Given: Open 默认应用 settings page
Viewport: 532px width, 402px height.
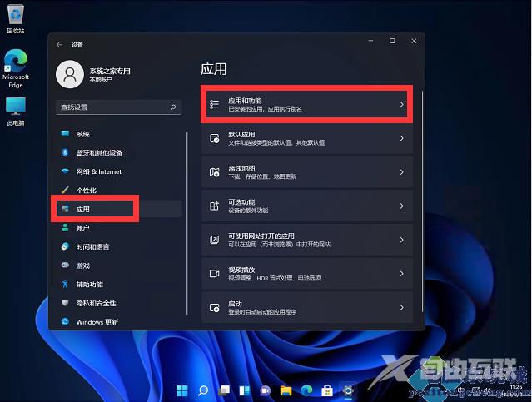Looking at the screenshot, I should (x=307, y=138).
